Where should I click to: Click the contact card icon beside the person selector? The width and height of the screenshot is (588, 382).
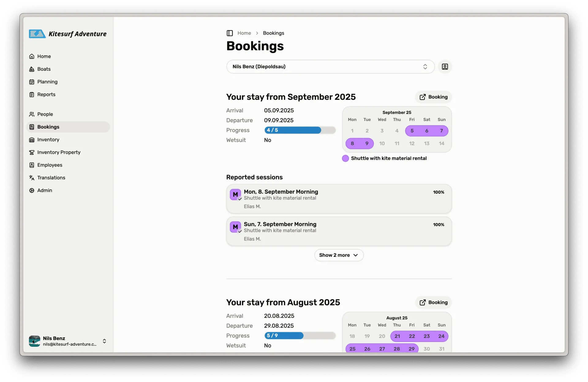[x=445, y=67]
